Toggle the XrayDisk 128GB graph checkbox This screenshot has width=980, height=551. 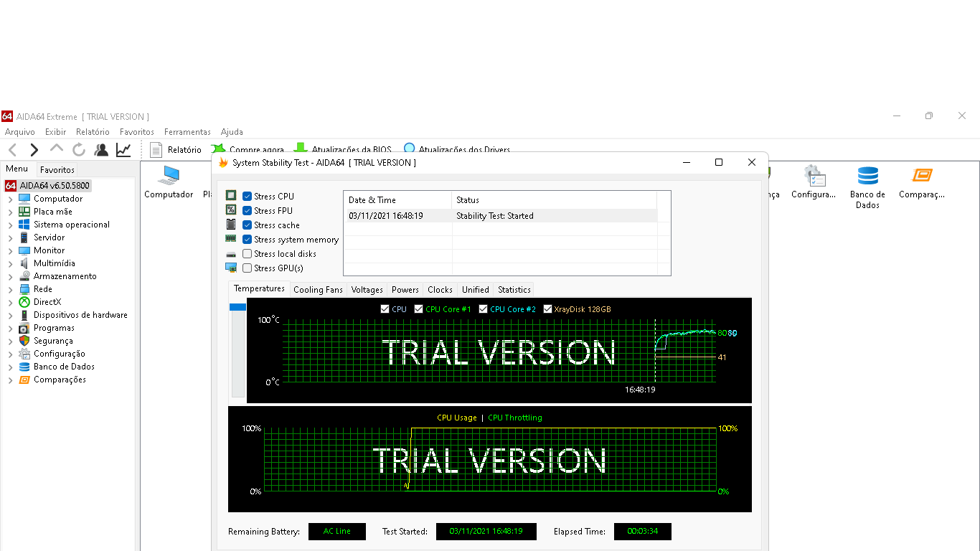548,309
